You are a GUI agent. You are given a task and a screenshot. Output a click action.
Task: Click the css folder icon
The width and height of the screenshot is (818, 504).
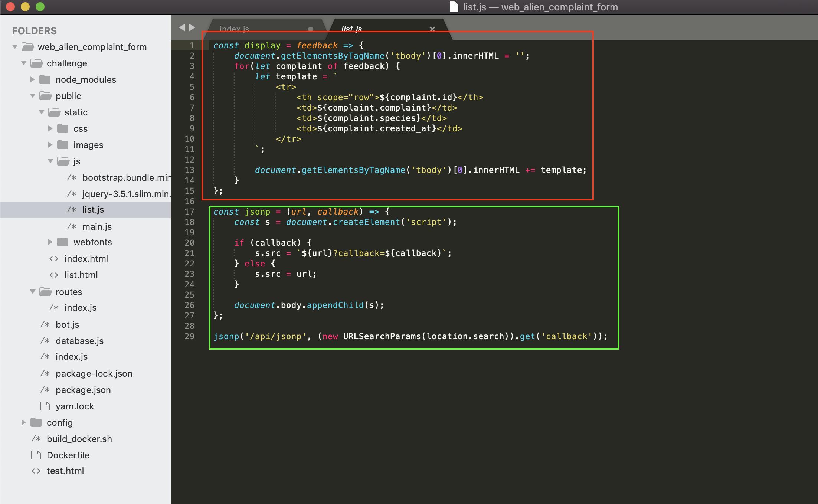[x=63, y=128]
